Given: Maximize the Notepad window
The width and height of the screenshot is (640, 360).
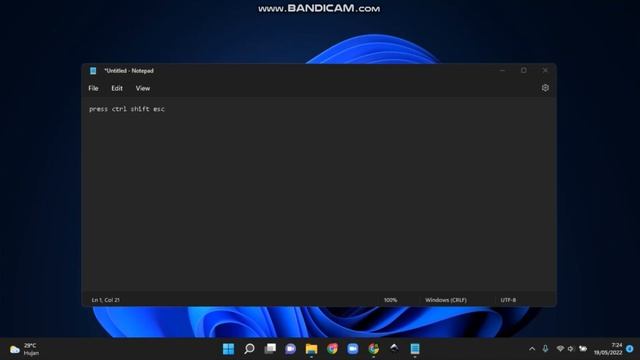Looking at the screenshot, I should [x=524, y=70].
